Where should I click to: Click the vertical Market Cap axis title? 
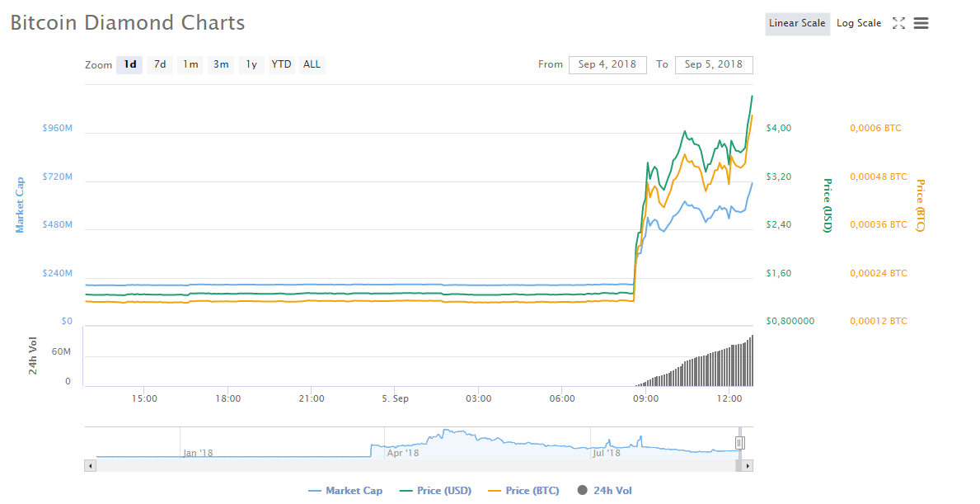coord(20,205)
